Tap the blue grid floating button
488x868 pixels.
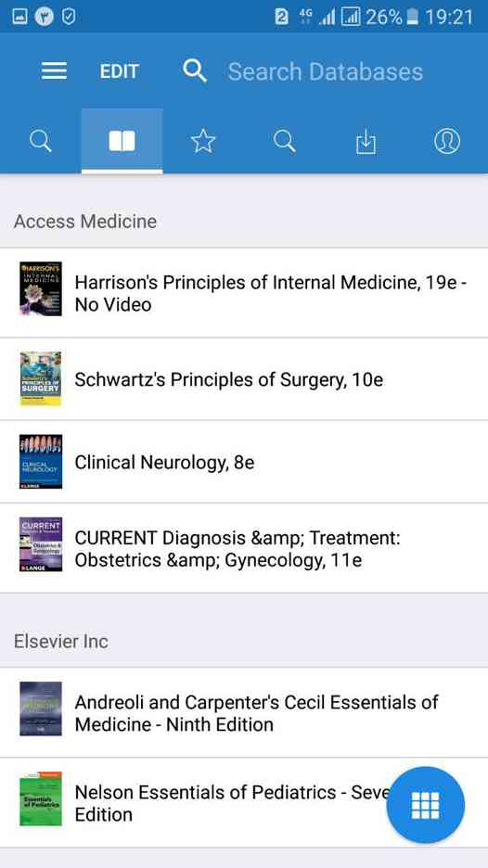pyautogui.click(x=426, y=805)
